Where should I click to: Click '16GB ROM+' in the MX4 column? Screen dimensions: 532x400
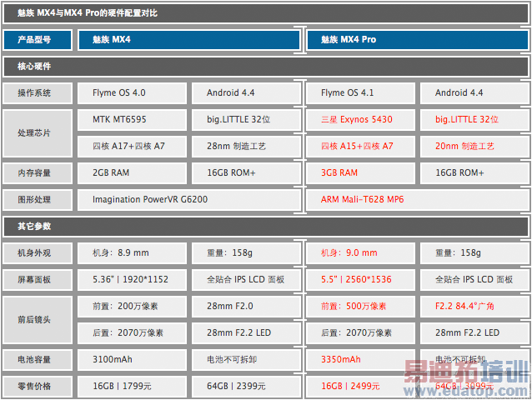tap(246, 172)
